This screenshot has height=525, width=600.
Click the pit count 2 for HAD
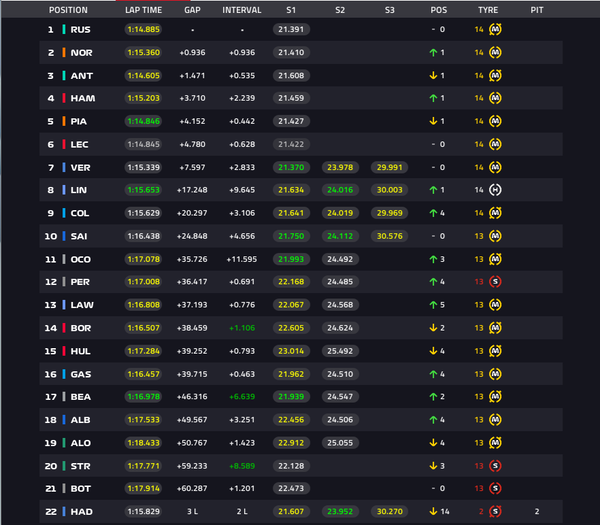(x=537, y=512)
